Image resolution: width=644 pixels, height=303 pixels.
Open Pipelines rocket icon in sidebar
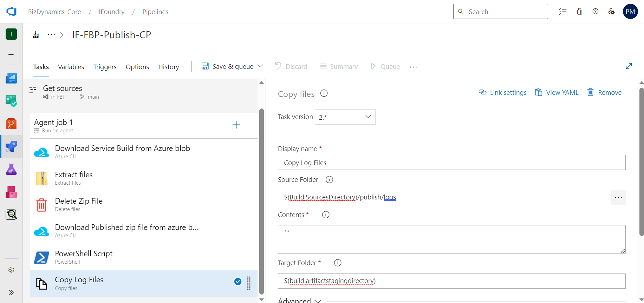click(x=11, y=146)
